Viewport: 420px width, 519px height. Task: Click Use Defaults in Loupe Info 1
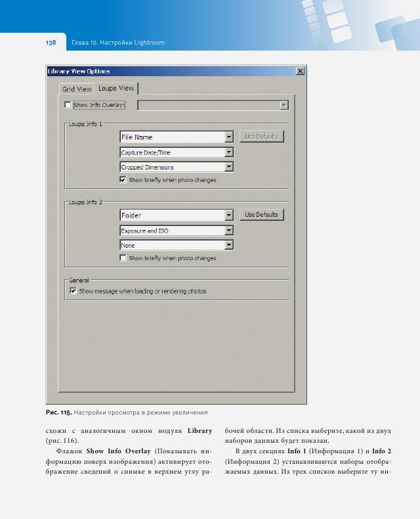[x=261, y=137]
